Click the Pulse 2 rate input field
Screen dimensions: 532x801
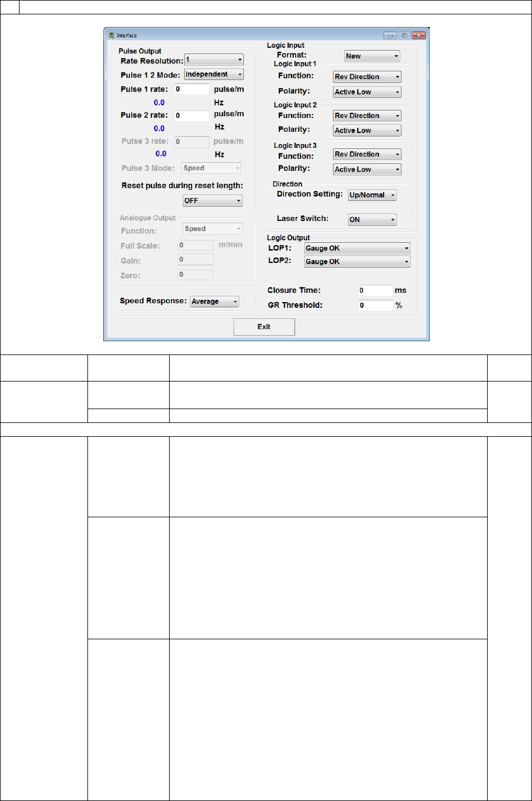pos(192,116)
